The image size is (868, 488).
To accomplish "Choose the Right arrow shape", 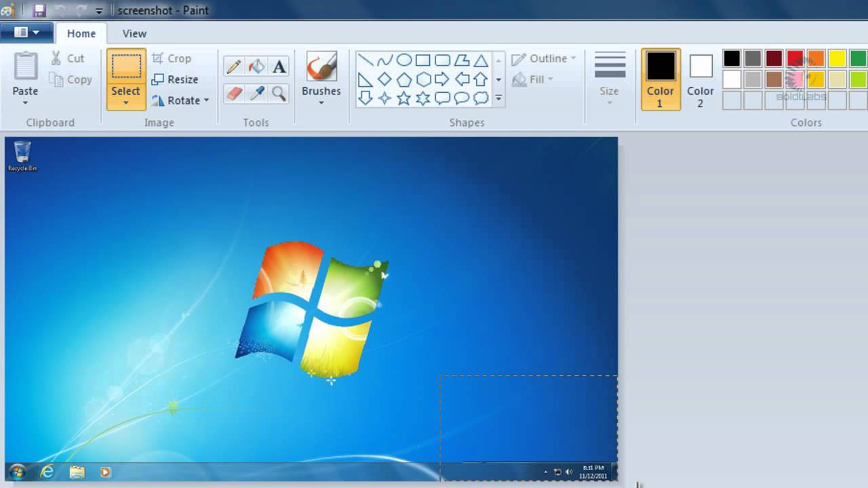I will (x=442, y=79).
